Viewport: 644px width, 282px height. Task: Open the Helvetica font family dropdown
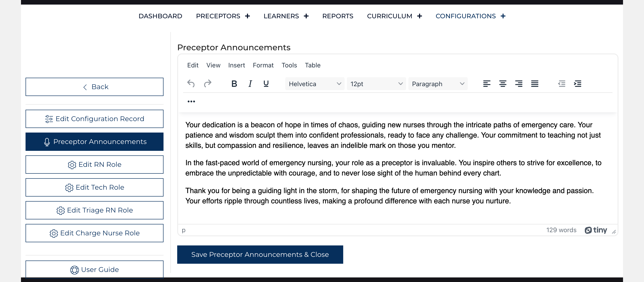[x=314, y=84]
